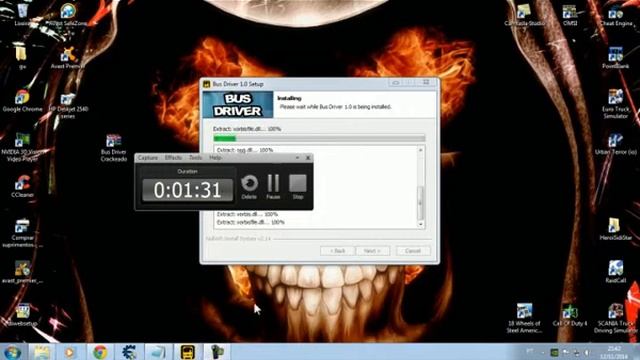This screenshot has width=640, height=360.
Task: Open Windows Media Player from taskbar
Action: click(x=69, y=352)
